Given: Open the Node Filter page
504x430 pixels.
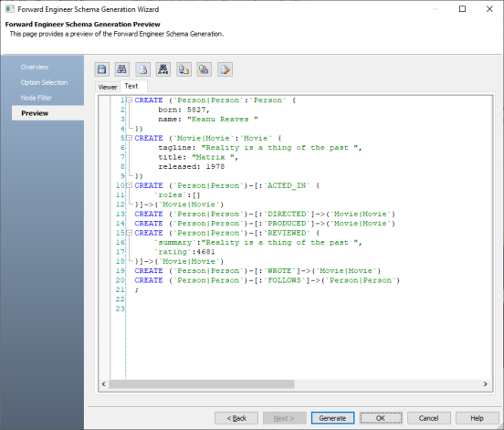Looking at the screenshot, I should point(37,98).
